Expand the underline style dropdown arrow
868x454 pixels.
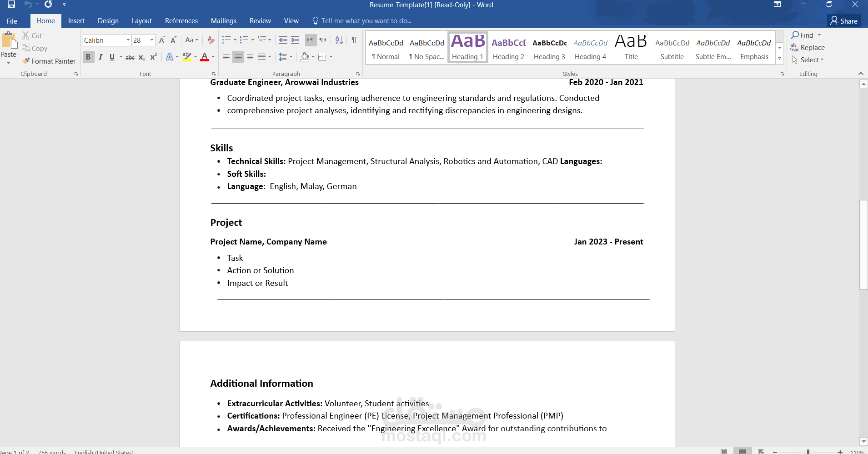120,57
